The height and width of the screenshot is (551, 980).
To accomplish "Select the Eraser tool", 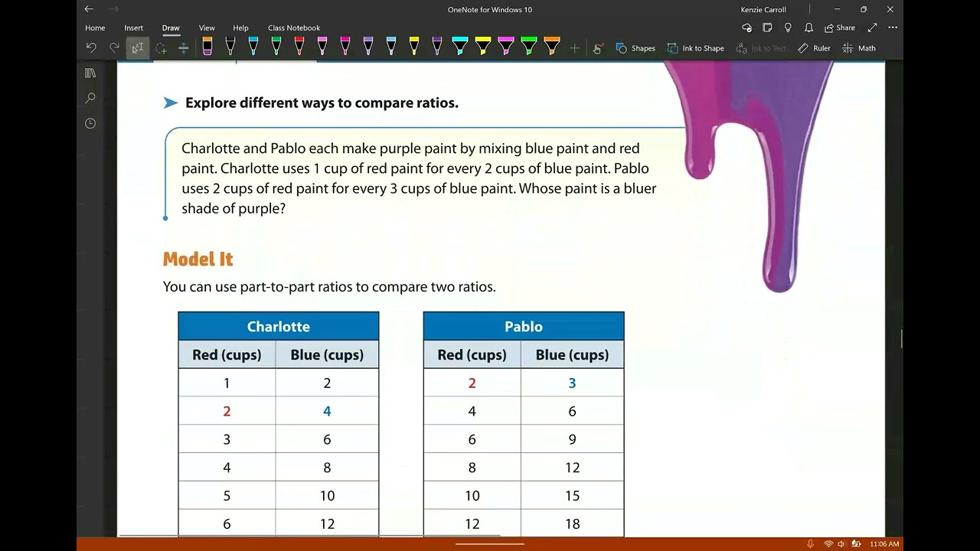I will (207, 47).
